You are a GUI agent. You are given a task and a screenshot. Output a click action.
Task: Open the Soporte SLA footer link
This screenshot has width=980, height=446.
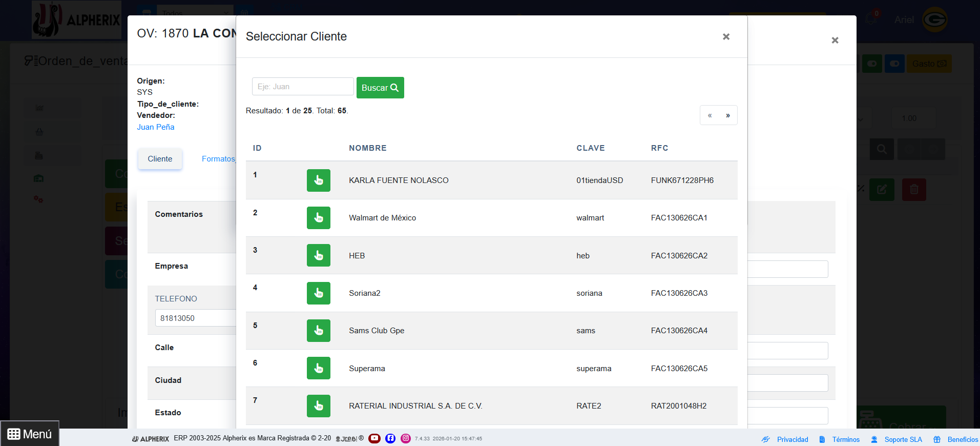[903, 439]
